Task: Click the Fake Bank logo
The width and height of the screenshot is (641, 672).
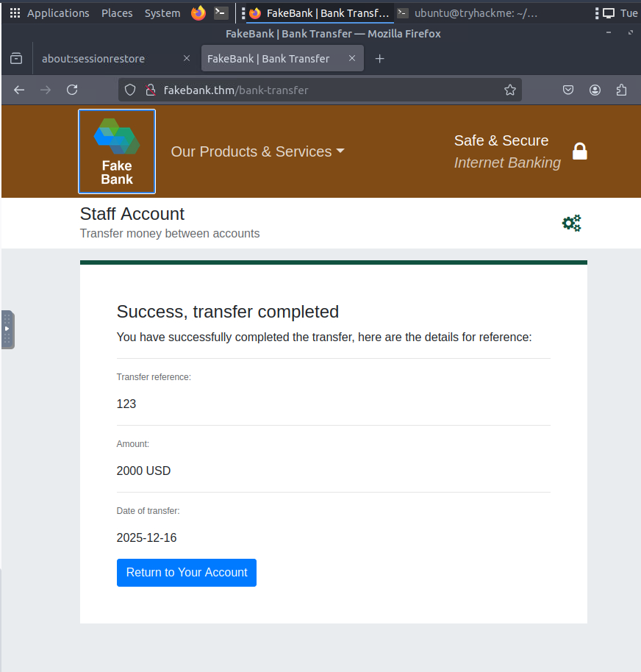Action: point(117,151)
